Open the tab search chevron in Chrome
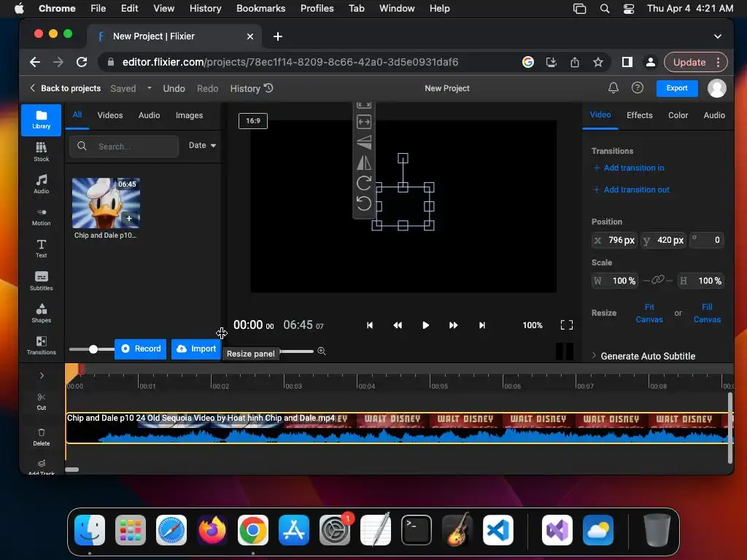747x560 pixels. coord(718,36)
